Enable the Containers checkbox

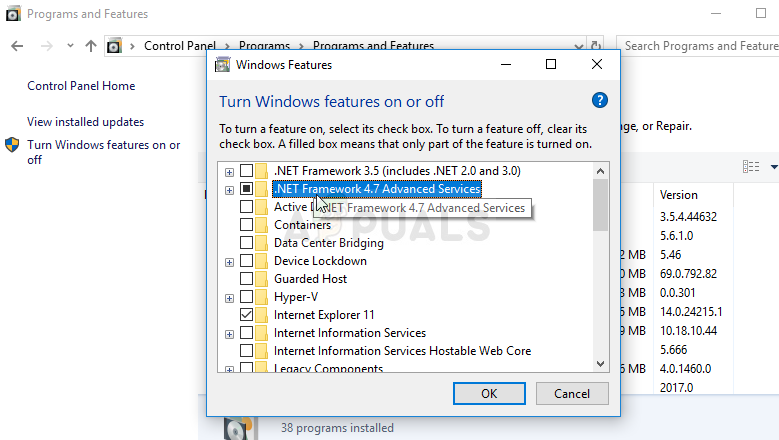point(246,225)
